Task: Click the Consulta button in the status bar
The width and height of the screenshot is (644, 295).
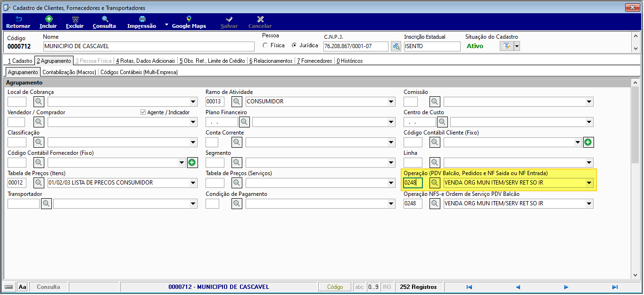Action: 49,287
